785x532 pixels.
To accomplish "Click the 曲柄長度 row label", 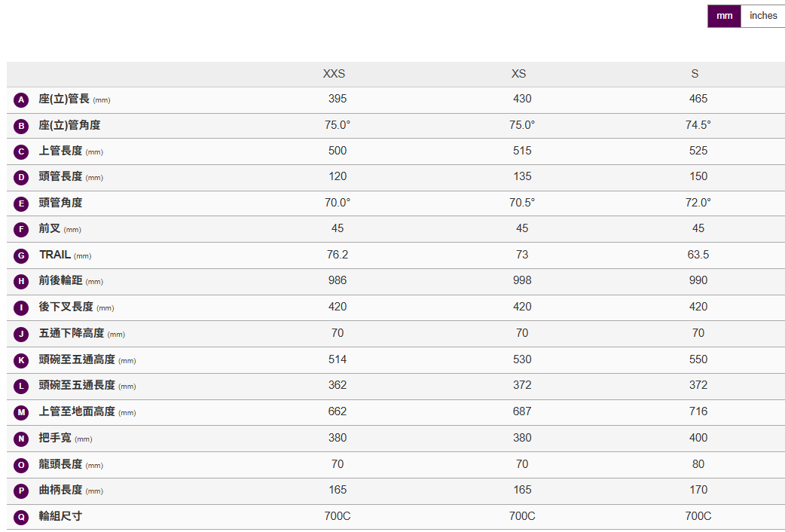I will click(60, 490).
